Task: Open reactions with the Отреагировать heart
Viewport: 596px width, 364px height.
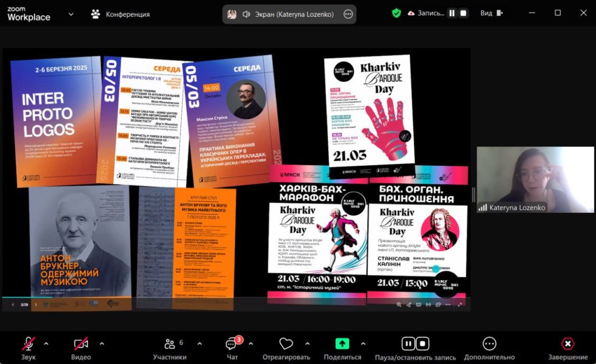Action: pyautogui.click(x=286, y=347)
